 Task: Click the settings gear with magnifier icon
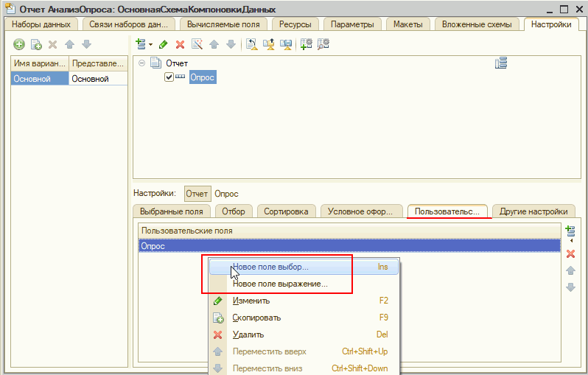[x=323, y=44]
